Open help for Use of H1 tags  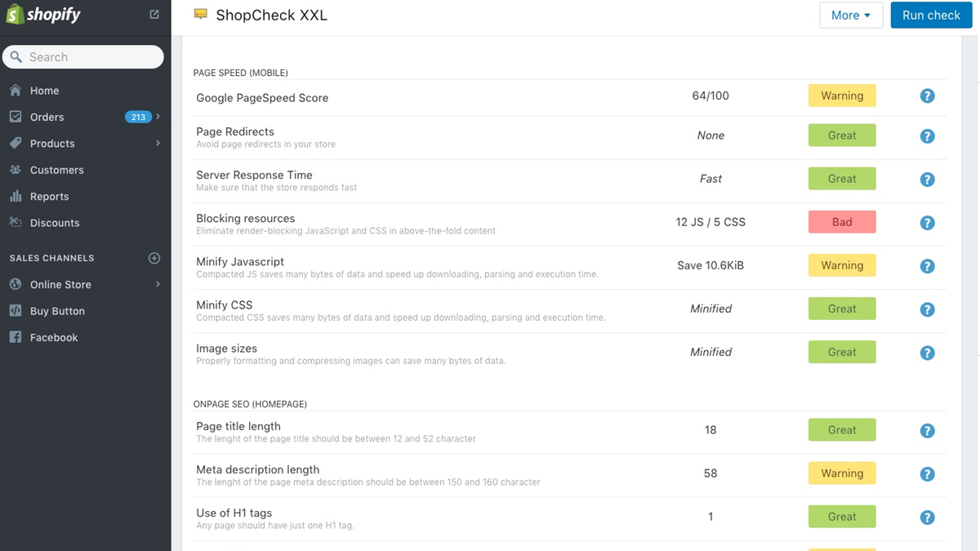(x=927, y=518)
